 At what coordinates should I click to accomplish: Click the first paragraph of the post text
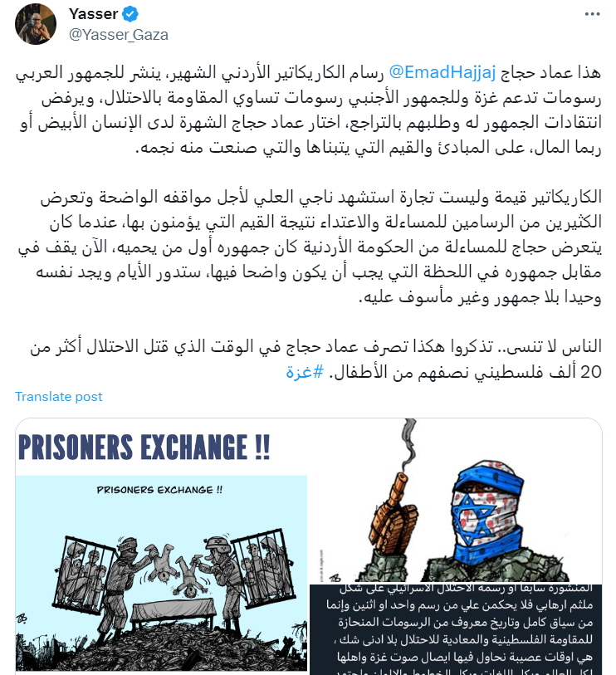pos(309,110)
